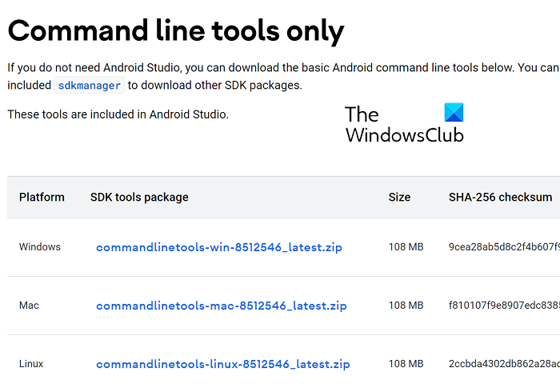Select the Linux platform cell

point(31,364)
